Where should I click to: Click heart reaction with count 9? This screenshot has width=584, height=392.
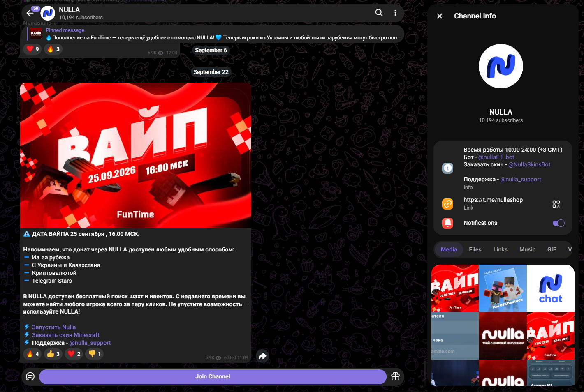tap(32, 49)
